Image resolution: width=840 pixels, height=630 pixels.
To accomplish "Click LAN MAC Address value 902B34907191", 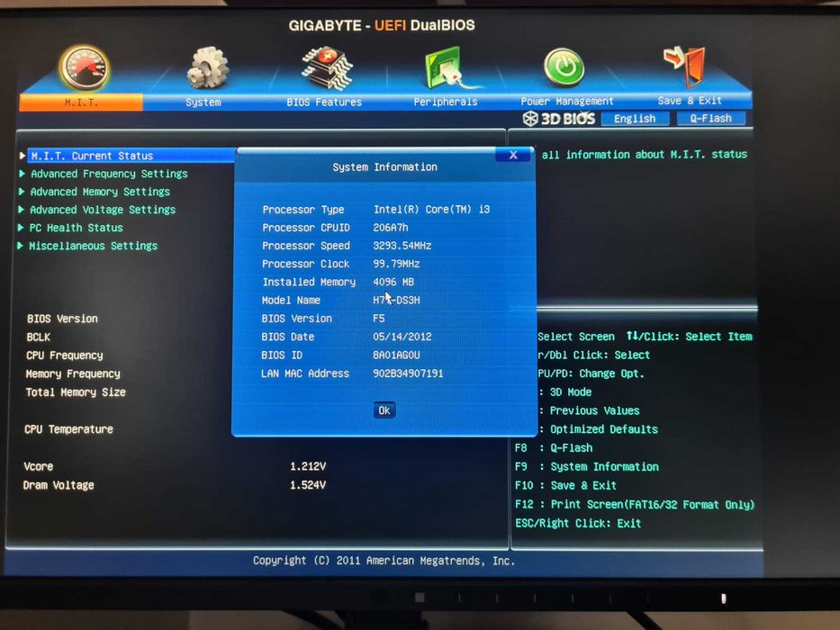I will coord(408,373).
